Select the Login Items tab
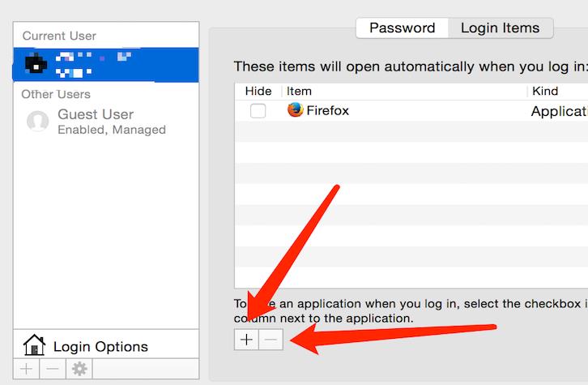This screenshot has width=588, height=385. click(x=500, y=28)
